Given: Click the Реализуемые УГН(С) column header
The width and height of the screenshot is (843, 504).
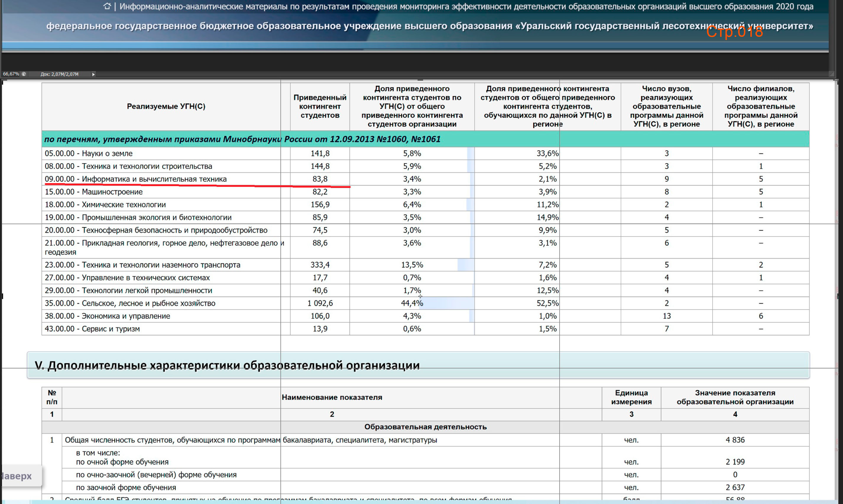Looking at the screenshot, I should 166,106.
